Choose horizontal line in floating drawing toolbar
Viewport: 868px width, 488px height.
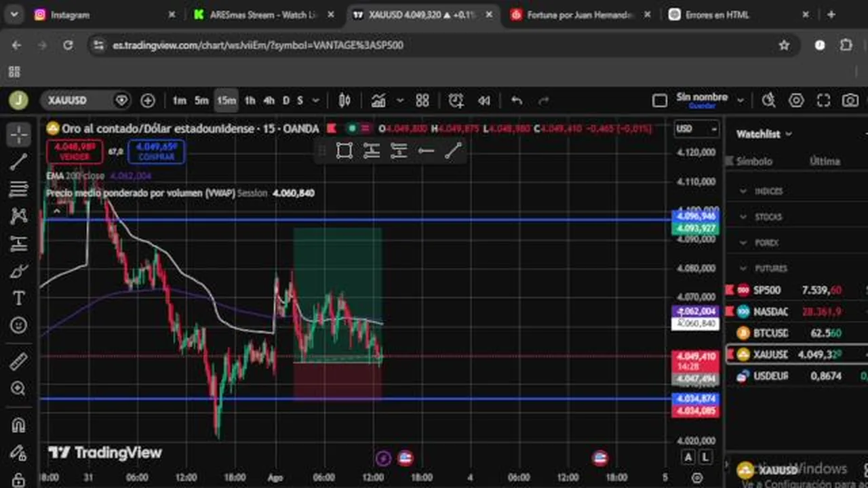[x=426, y=150]
